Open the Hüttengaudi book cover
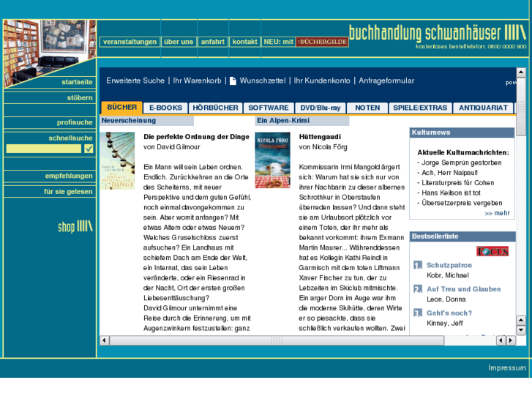This screenshot has width=532, height=399. [272, 160]
